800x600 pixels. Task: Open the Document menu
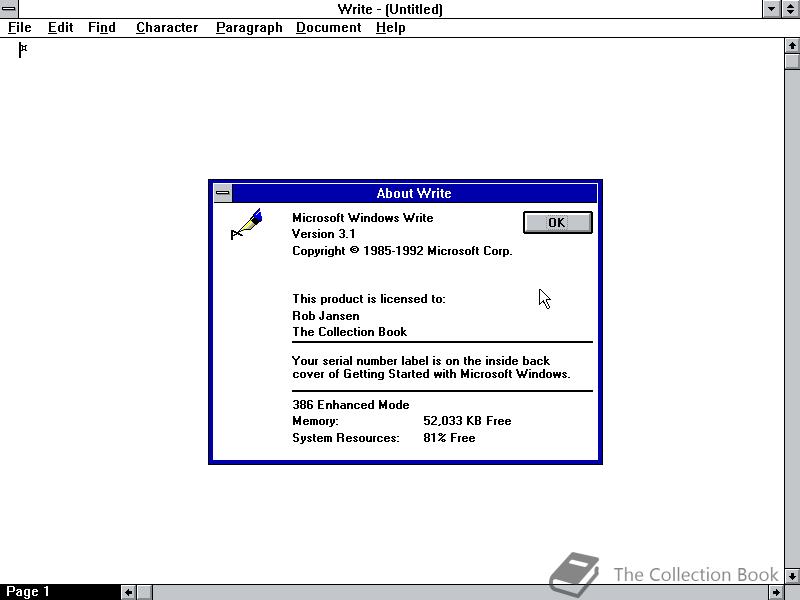point(329,28)
